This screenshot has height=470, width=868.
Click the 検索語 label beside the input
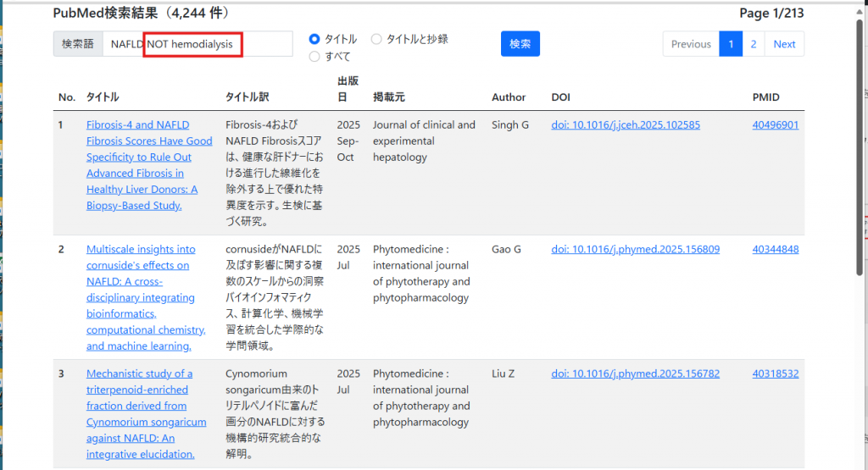[78, 44]
